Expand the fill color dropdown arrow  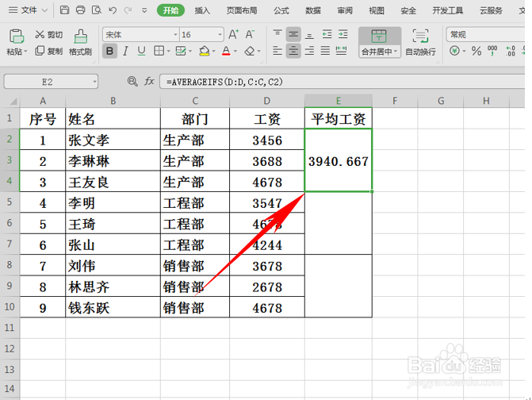coord(214,52)
